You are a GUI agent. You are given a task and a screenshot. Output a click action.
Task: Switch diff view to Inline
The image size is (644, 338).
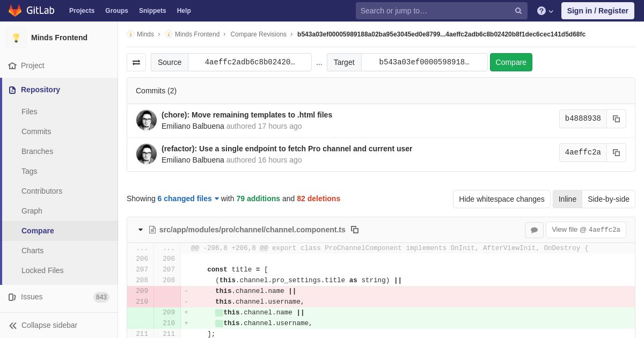(567, 199)
